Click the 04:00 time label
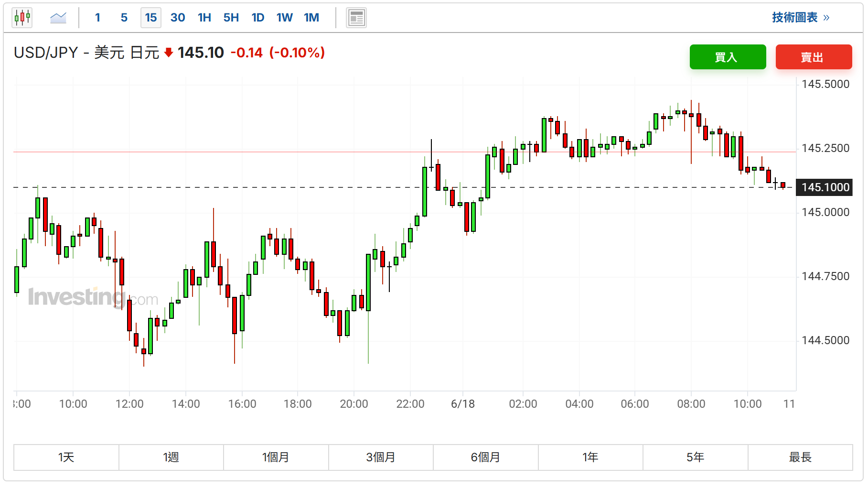 (x=579, y=404)
